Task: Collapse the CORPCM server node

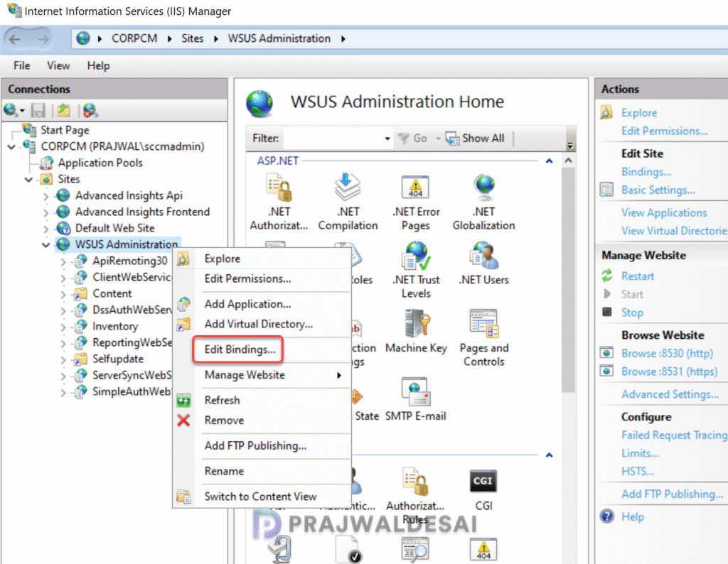Action: pyautogui.click(x=11, y=146)
